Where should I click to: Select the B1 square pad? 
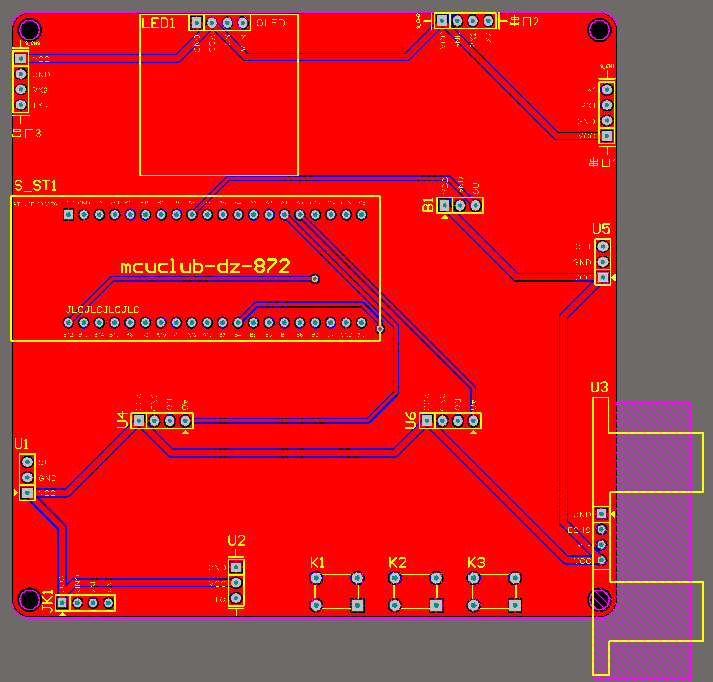(444, 206)
